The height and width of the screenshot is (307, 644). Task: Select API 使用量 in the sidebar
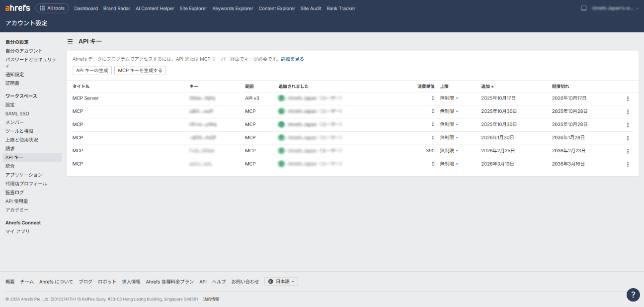tap(16, 201)
